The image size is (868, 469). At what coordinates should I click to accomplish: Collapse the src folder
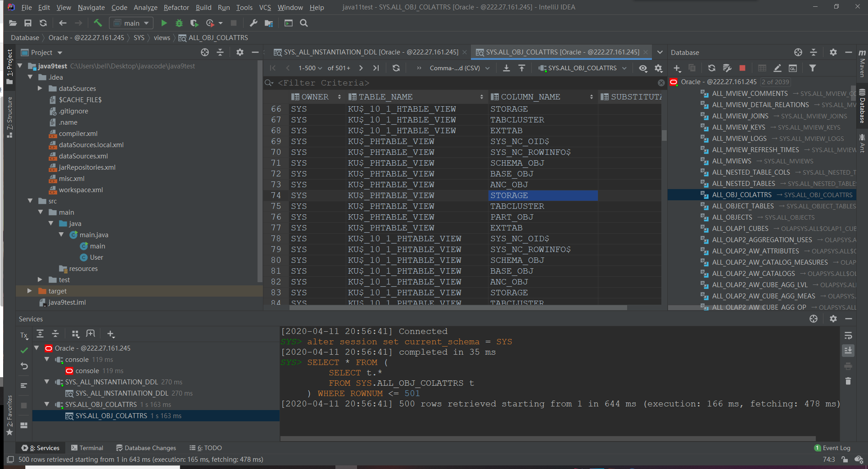[30, 201]
